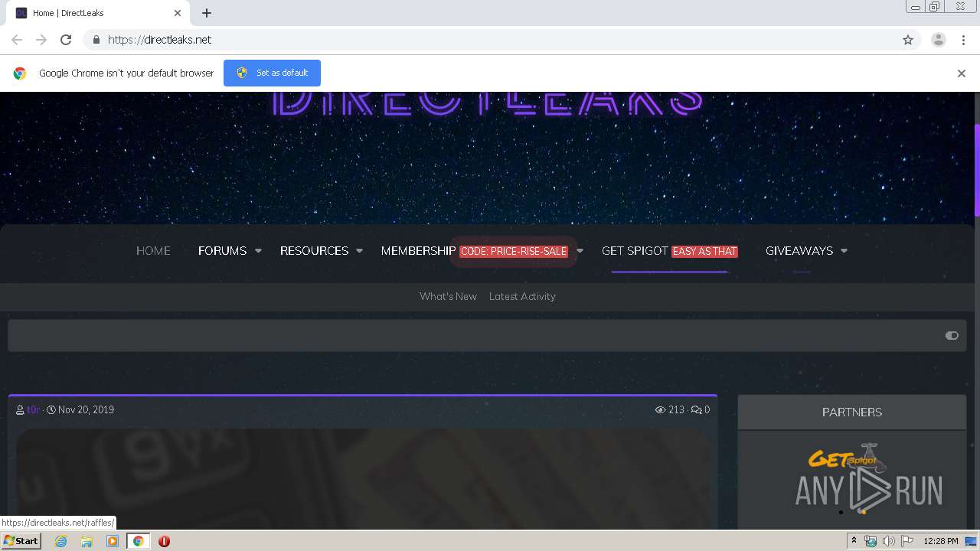Image resolution: width=980 pixels, height=551 pixels.
Task: Click the page vertical scrollbar thumb
Action: pos(976,170)
